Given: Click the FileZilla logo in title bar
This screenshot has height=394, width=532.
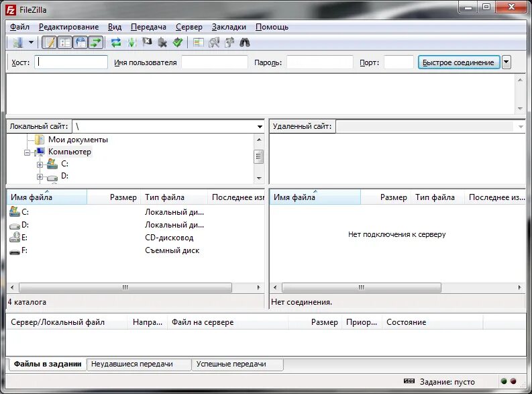Looking at the screenshot, I should tap(11, 10).
